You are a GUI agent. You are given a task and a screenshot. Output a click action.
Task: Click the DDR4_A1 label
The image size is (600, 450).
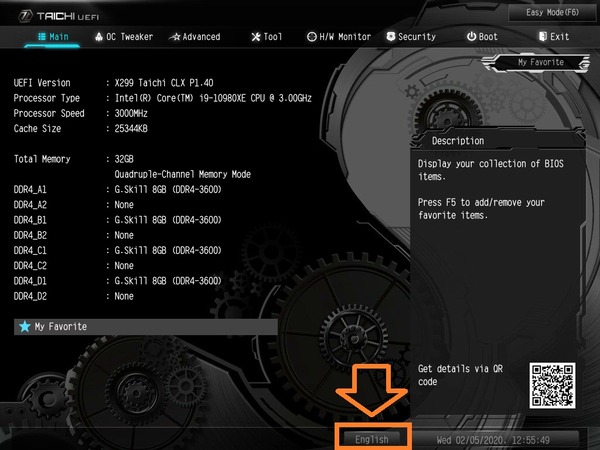[x=30, y=190]
